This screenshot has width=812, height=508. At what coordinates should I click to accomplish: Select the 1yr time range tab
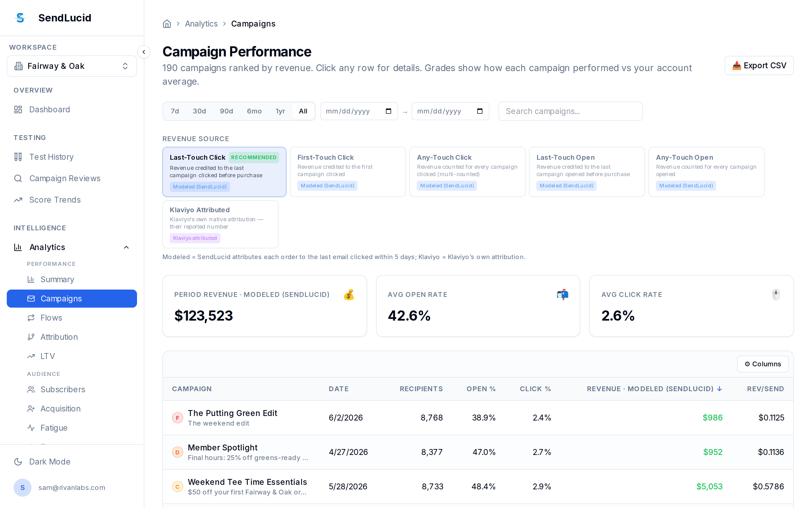[x=280, y=111]
